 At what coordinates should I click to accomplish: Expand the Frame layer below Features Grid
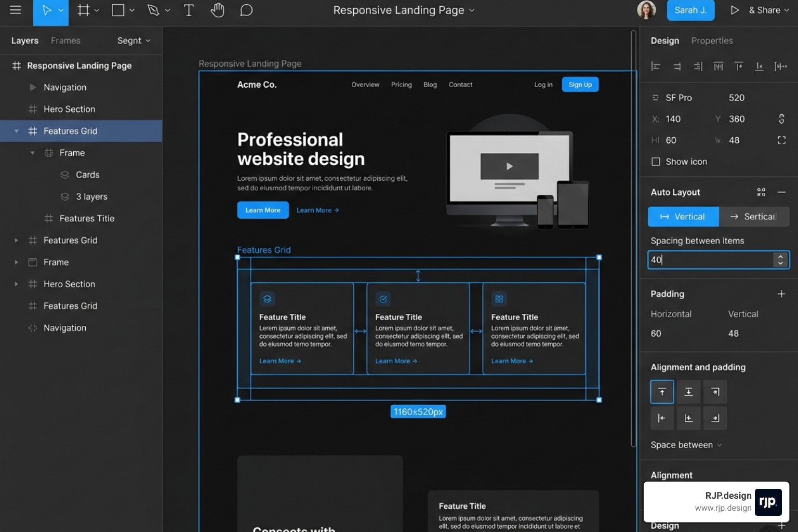point(16,262)
